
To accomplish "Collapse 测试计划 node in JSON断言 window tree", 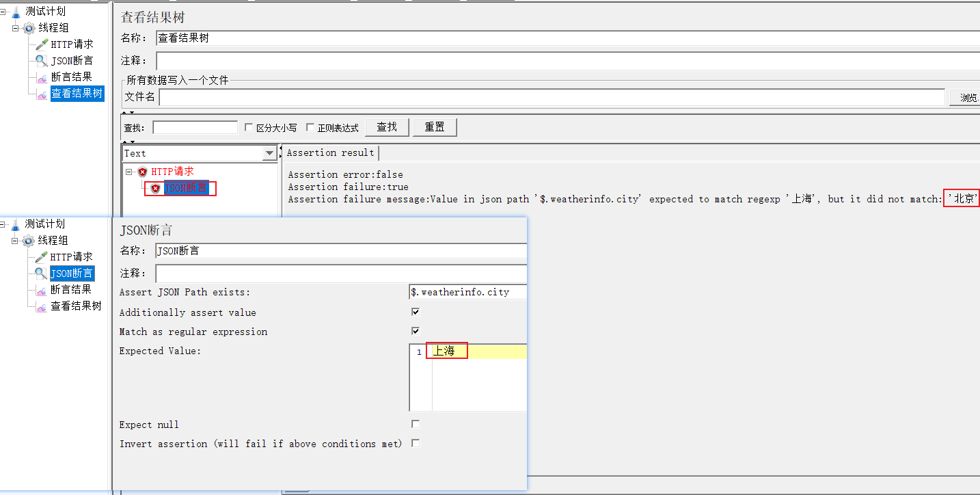I will point(3,224).
